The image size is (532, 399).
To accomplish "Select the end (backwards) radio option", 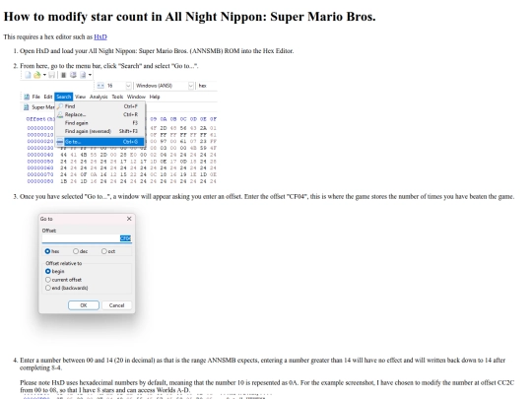I will (x=48, y=288).
